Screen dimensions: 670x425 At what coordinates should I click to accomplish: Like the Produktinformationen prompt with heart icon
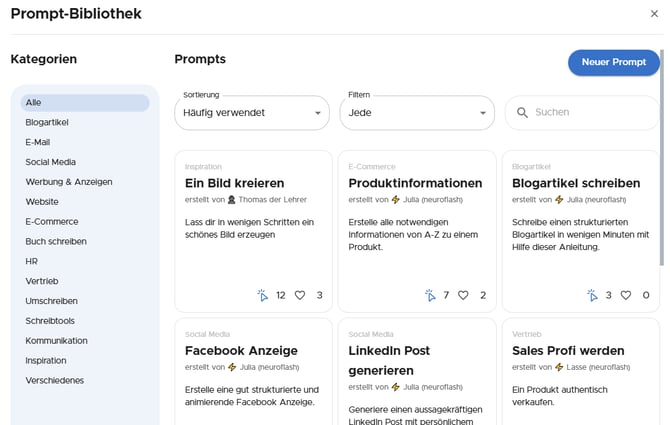point(462,295)
